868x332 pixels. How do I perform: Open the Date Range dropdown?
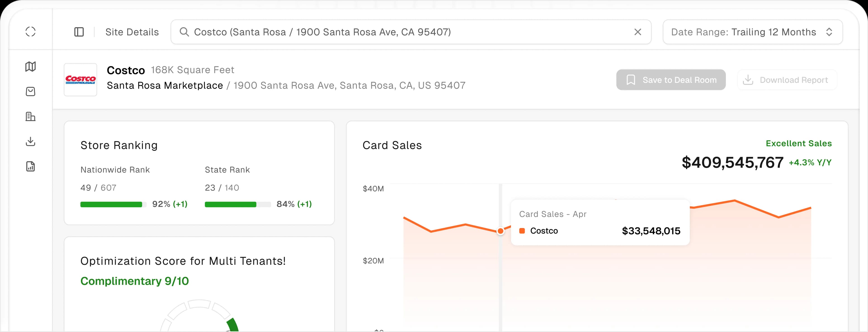(752, 32)
